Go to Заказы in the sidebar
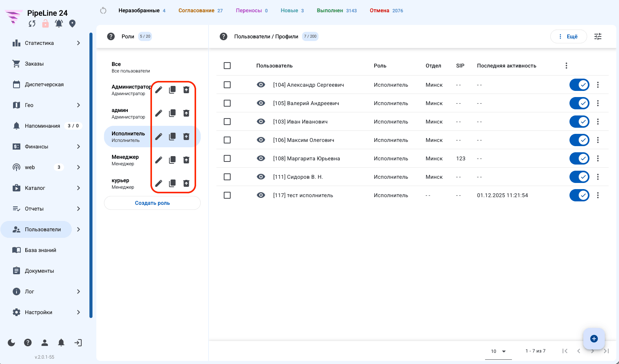 click(34, 64)
